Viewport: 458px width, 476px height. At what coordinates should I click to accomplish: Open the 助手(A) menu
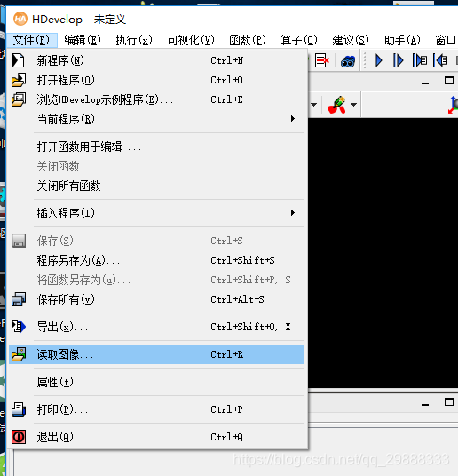pos(402,40)
